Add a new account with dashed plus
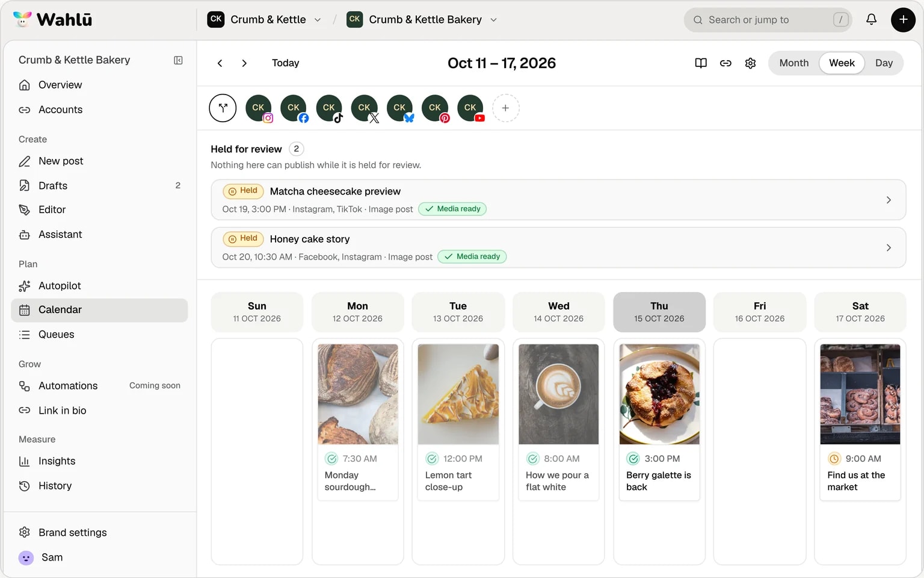The height and width of the screenshot is (578, 924). [x=505, y=108]
